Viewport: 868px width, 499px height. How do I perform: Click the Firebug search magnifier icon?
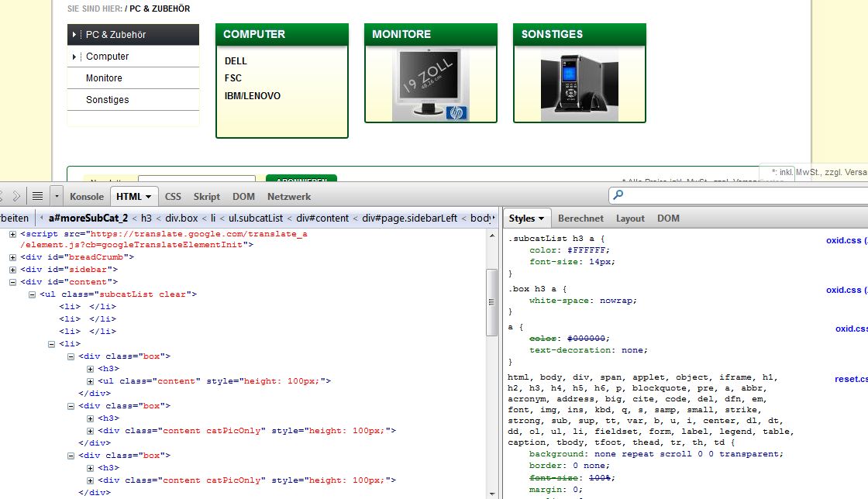pyautogui.click(x=618, y=195)
